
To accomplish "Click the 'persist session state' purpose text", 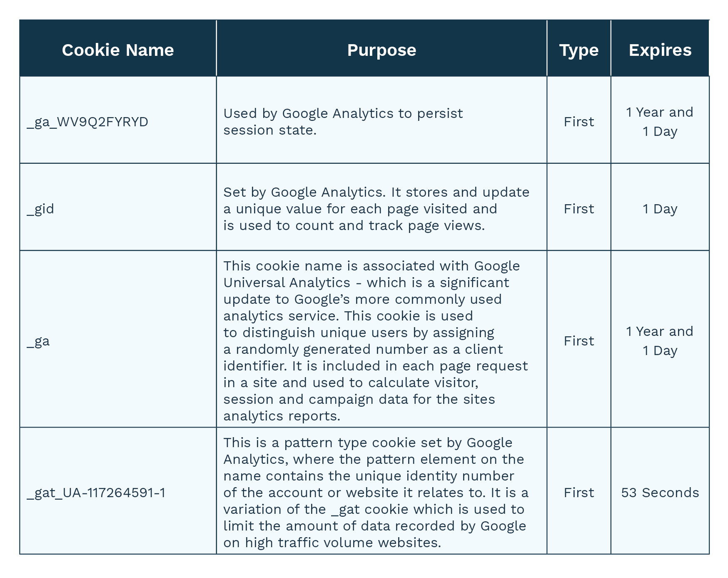I will 343,122.
